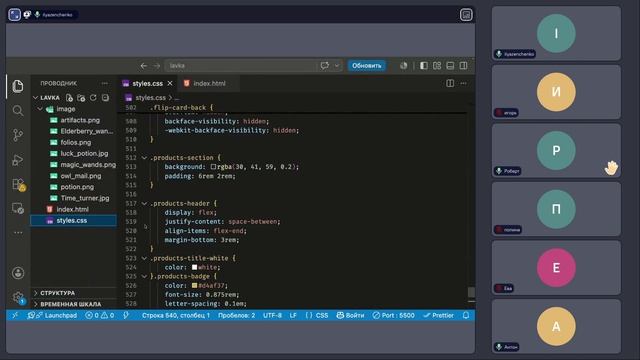Collapse the image folder
The image size is (640, 360).
point(40,109)
